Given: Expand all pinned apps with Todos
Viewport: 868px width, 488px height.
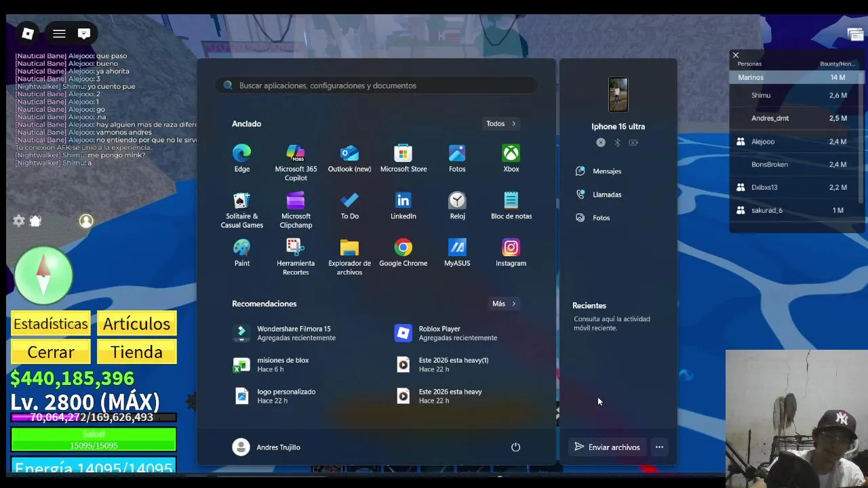Looking at the screenshot, I should [x=501, y=123].
